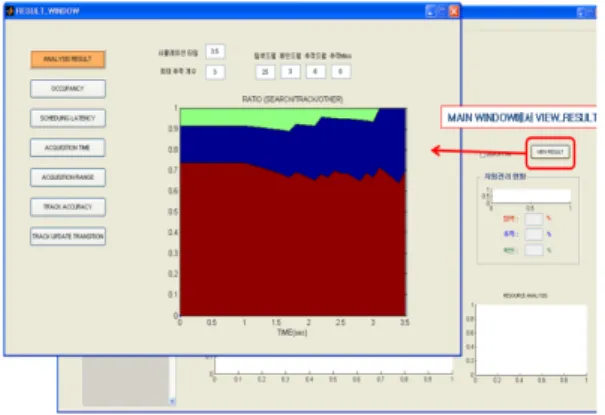Click the small resource status axes in main window
Image resolution: width=605 pixels, height=415 pixels.
pos(531,196)
